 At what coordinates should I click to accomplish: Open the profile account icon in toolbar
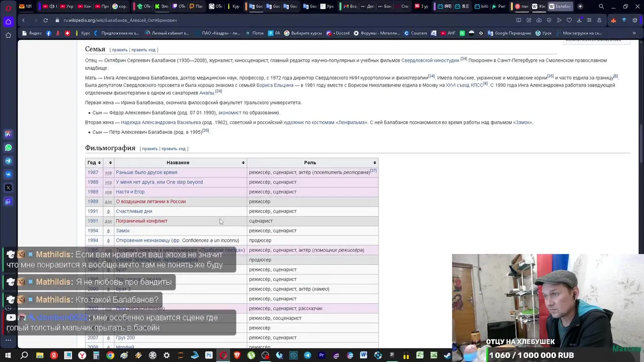[599, 20]
